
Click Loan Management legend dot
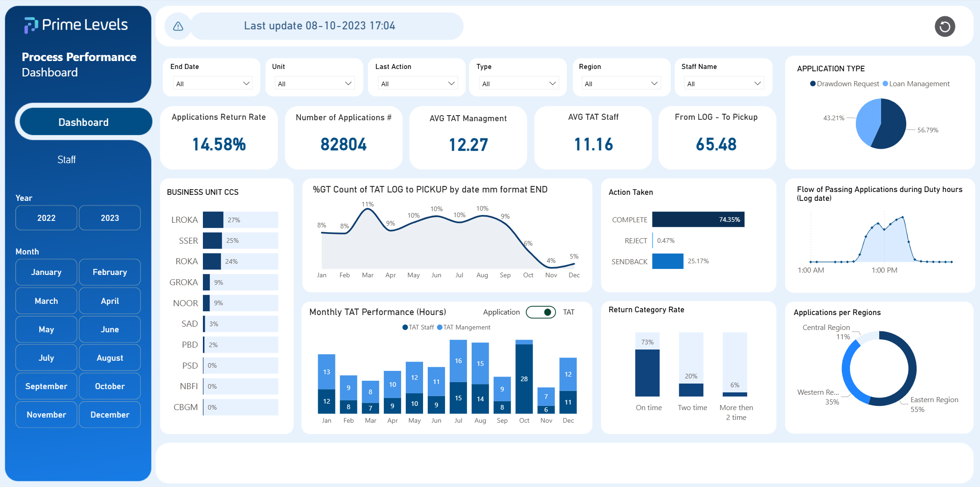coord(885,84)
